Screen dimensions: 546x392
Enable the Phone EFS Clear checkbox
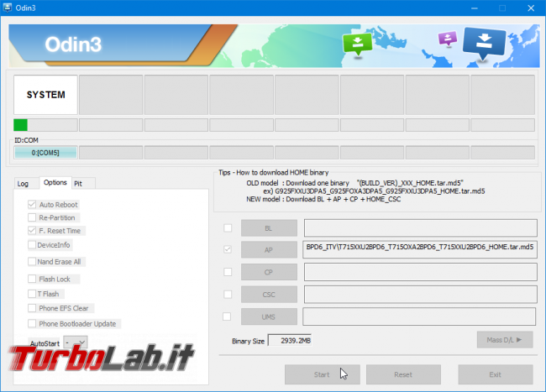click(32, 308)
